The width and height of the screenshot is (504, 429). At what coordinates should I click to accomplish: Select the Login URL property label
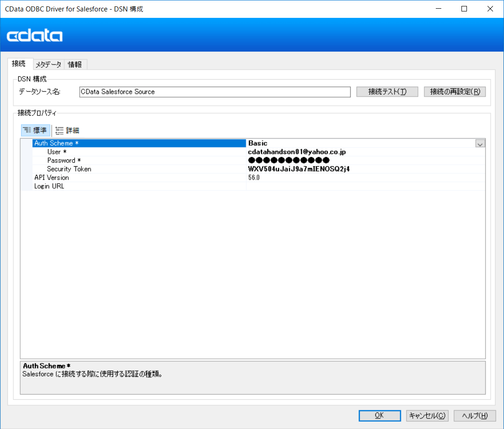(x=49, y=186)
